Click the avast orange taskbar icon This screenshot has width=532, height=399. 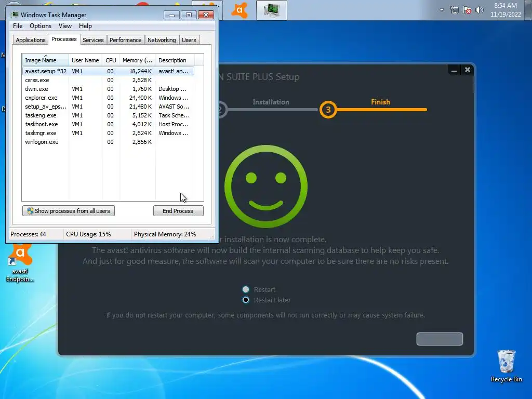click(240, 10)
